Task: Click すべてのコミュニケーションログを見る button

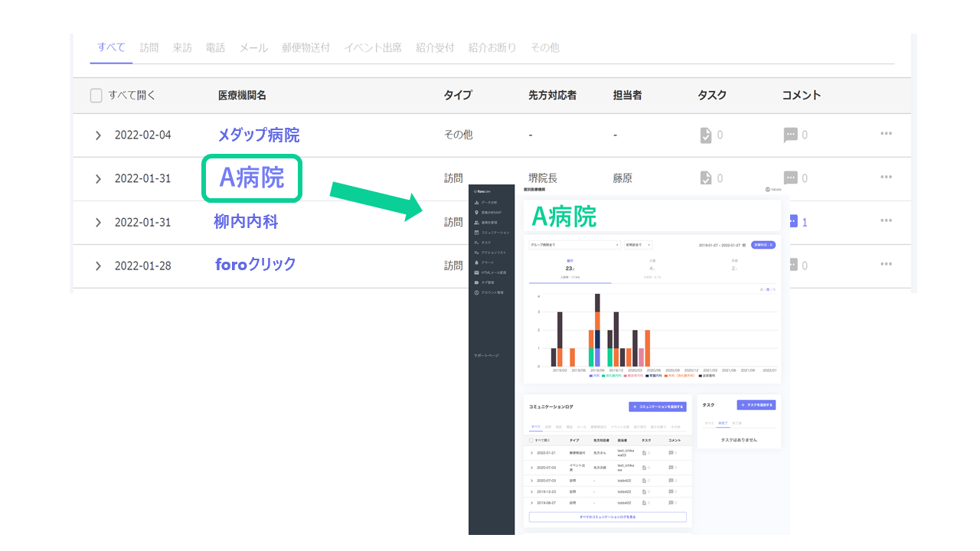Action: pos(608,517)
